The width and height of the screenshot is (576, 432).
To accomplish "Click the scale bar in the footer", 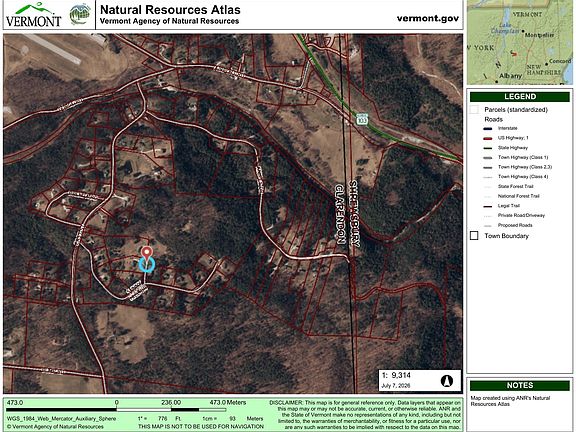I will click(116, 409).
